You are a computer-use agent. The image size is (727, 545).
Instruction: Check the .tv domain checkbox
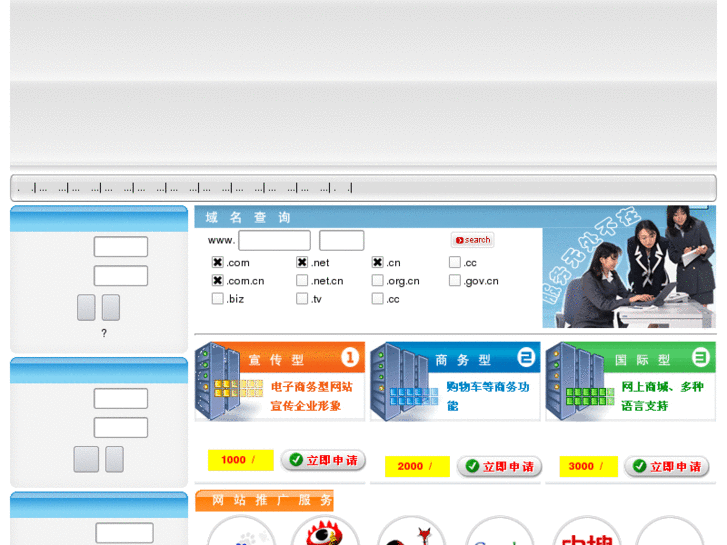(x=302, y=298)
